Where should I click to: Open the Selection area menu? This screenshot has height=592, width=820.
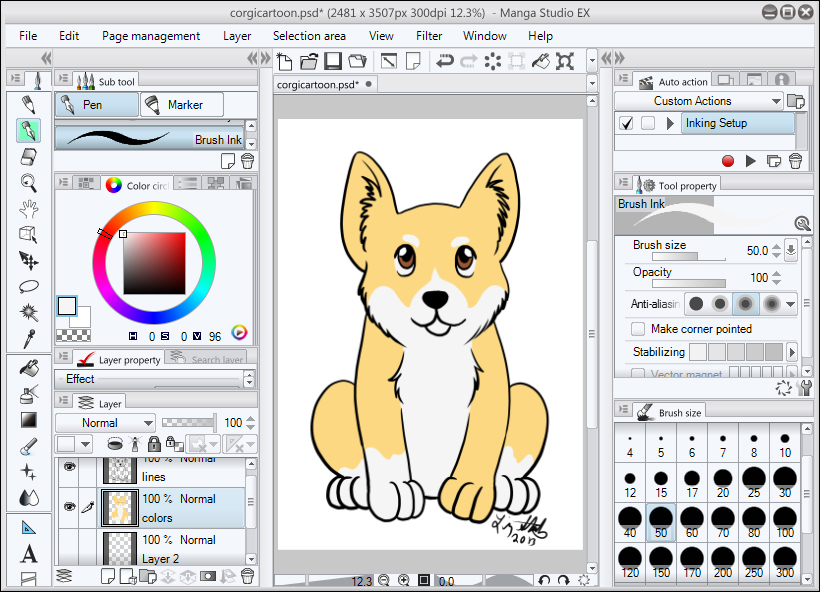click(309, 36)
